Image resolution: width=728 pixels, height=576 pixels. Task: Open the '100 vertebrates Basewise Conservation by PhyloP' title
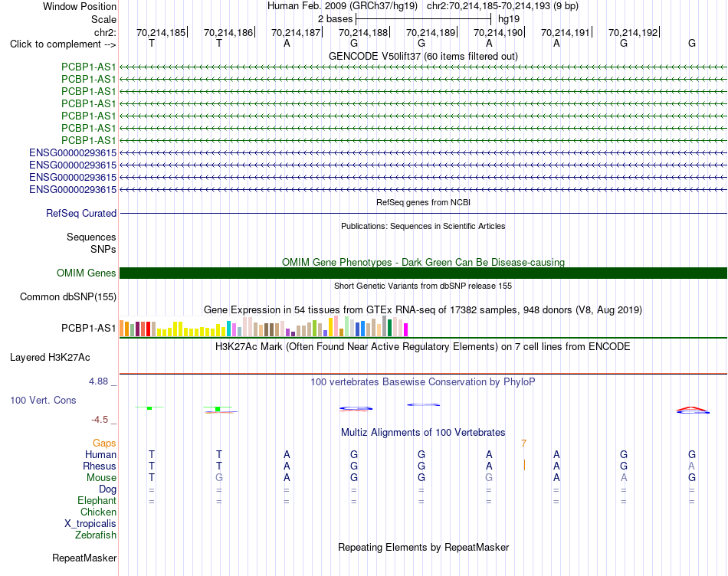pyautogui.click(x=423, y=382)
